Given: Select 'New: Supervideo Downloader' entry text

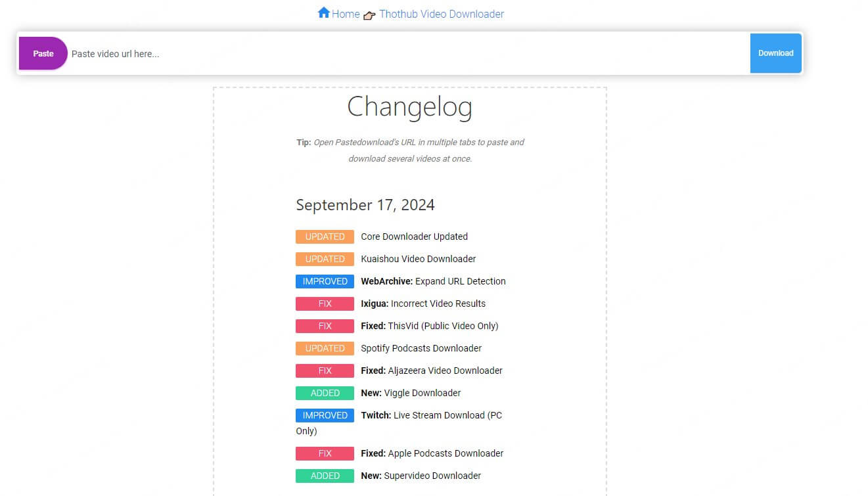Looking at the screenshot, I should (x=421, y=476).
